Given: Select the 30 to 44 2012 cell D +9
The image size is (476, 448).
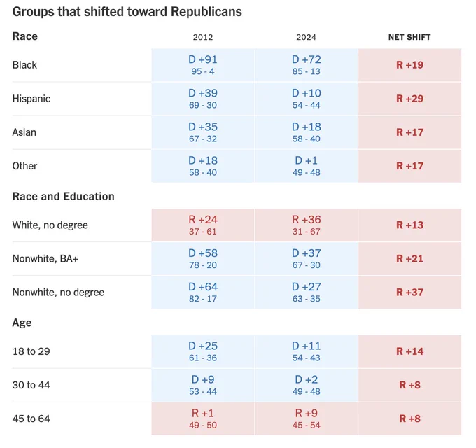Looking at the screenshot, I should click(x=203, y=385).
